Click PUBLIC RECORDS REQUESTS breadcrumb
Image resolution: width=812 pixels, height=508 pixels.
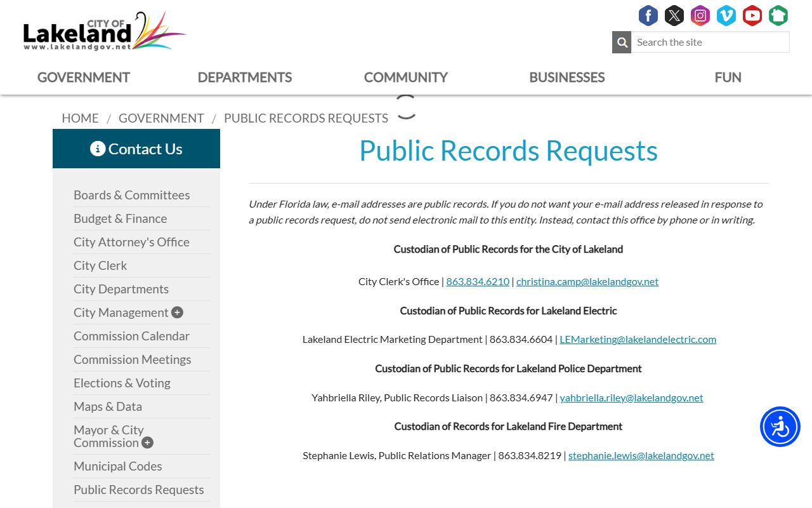(x=306, y=118)
